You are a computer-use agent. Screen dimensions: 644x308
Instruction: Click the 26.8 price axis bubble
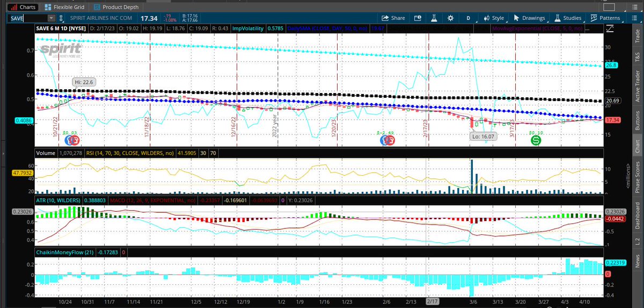pyautogui.click(x=612, y=65)
